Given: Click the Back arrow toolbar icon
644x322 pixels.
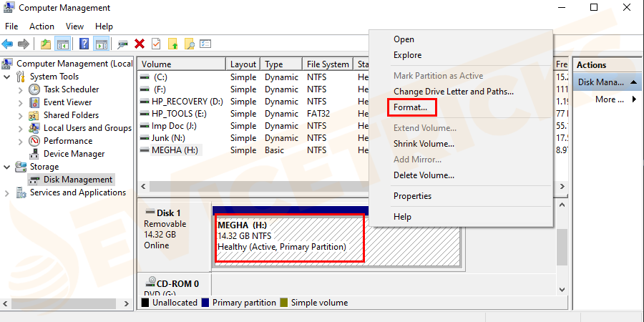Looking at the screenshot, I should point(7,44).
